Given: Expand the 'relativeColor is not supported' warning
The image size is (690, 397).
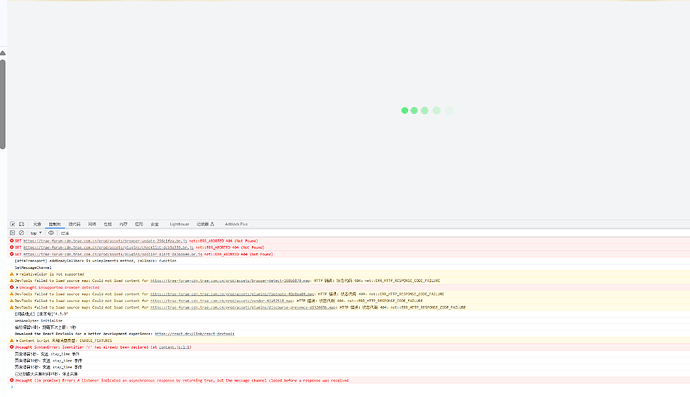Looking at the screenshot, I should 17,274.
